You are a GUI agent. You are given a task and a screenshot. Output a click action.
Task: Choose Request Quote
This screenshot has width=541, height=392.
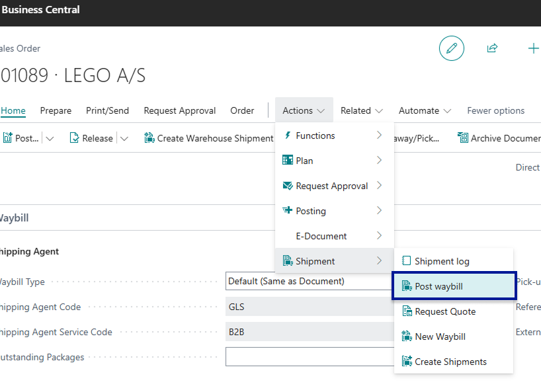tap(454, 311)
